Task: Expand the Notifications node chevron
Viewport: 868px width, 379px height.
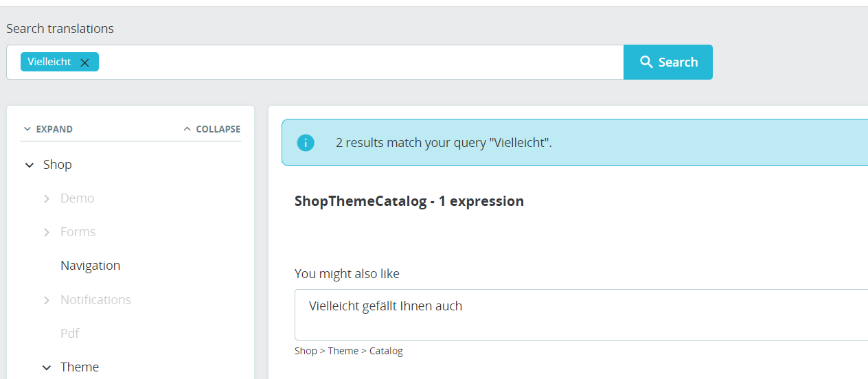Action: (47, 300)
